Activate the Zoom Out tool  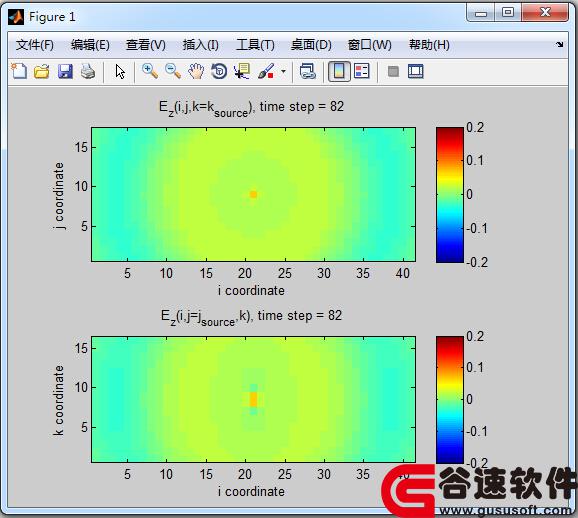pyautogui.click(x=173, y=71)
